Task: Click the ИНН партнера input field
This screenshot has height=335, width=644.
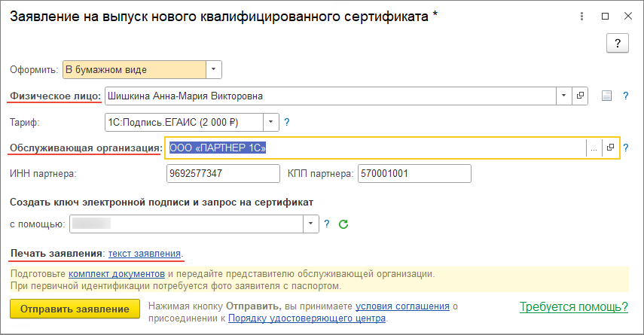Action: point(223,174)
